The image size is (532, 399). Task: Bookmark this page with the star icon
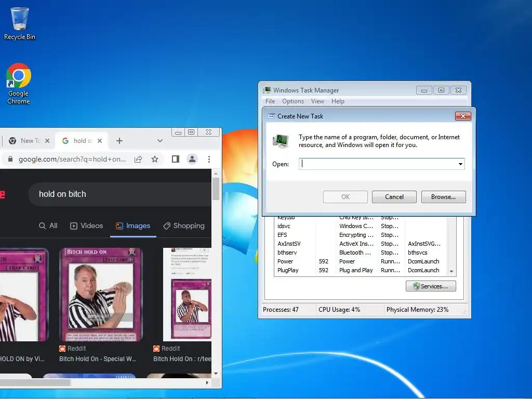click(155, 159)
